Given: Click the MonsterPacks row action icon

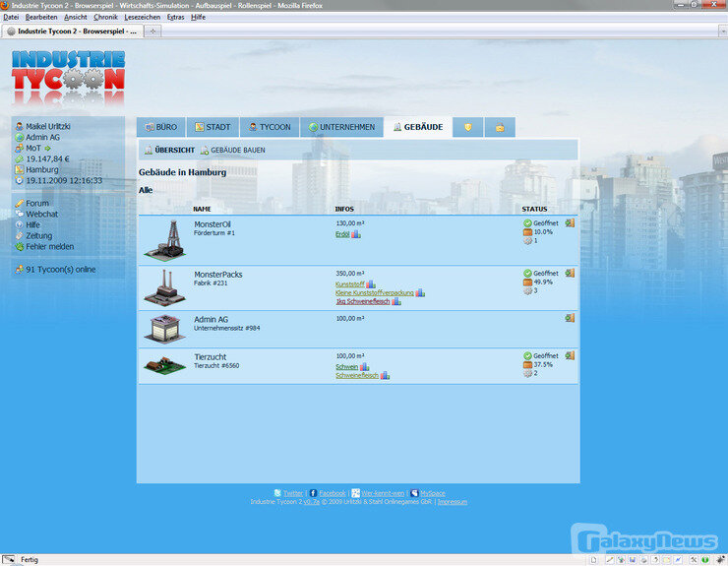Looking at the screenshot, I should [570, 274].
